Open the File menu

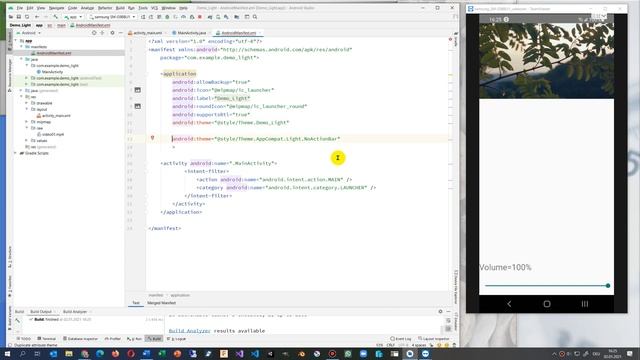20,8
